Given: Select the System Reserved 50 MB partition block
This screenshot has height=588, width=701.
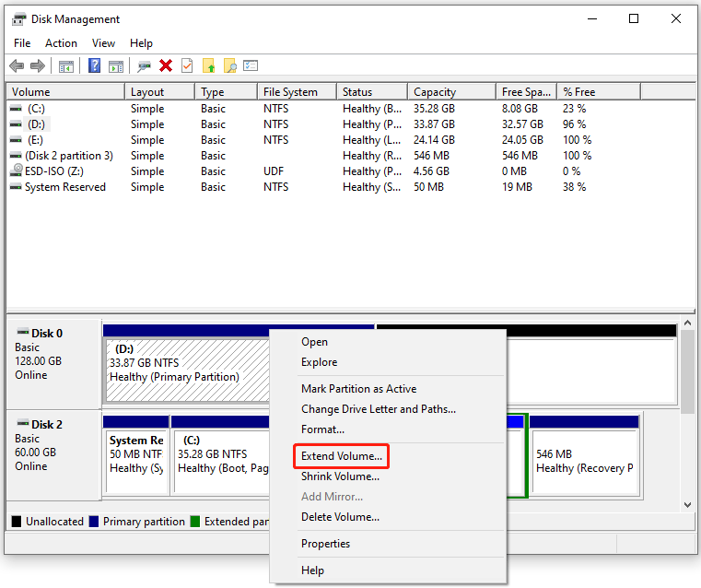Looking at the screenshot, I should 136,454.
